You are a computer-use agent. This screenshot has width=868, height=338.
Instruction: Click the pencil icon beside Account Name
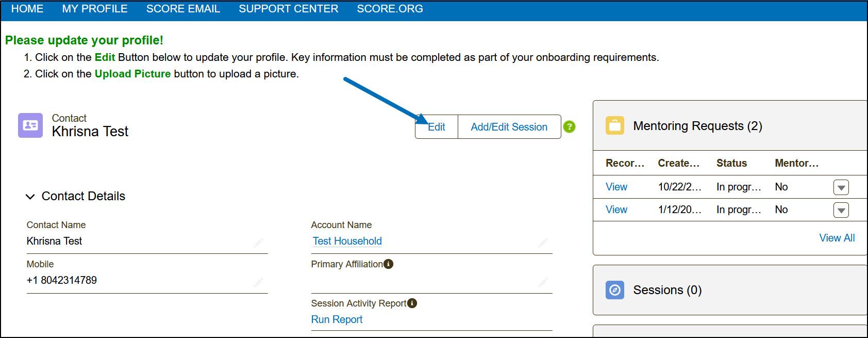pyautogui.click(x=543, y=243)
